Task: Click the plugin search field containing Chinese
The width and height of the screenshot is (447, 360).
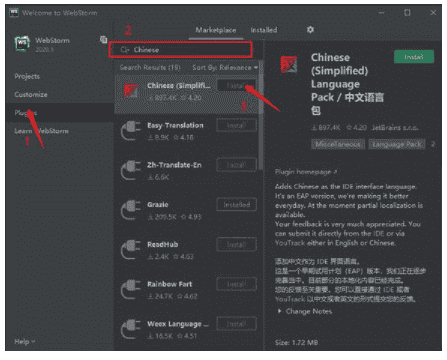Action: 180,50
